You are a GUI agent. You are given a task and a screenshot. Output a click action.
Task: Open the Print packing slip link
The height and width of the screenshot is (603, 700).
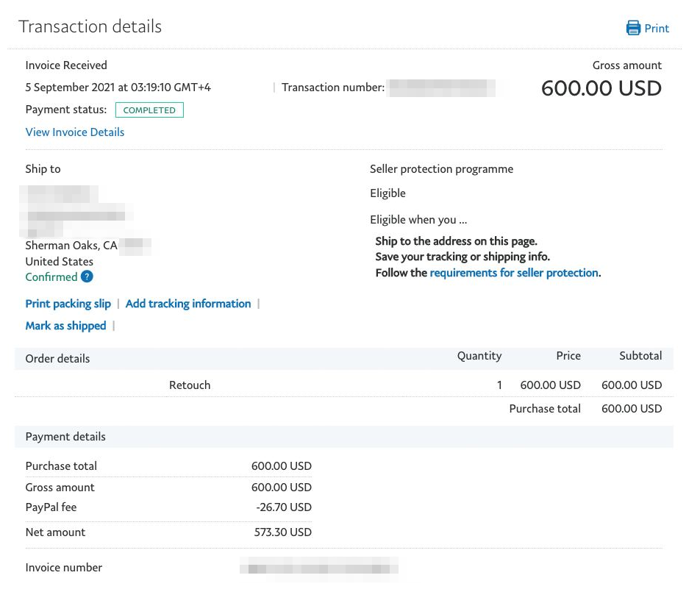[x=68, y=304]
